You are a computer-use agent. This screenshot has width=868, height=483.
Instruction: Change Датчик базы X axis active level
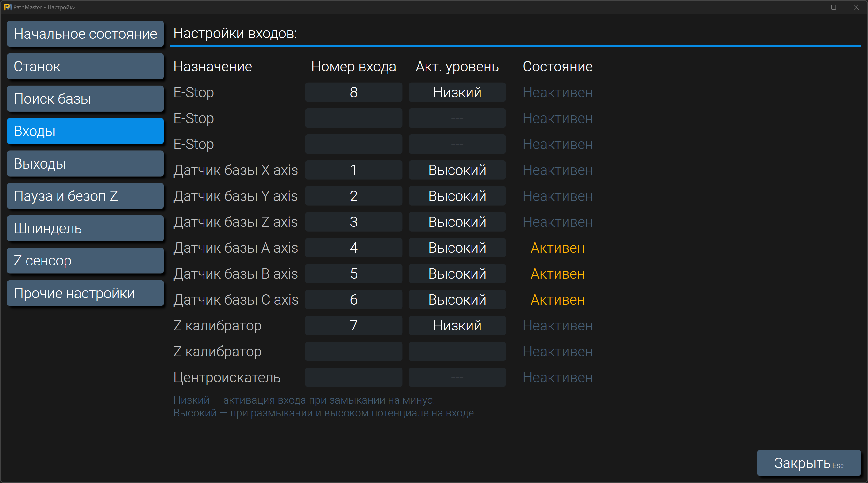click(x=457, y=170)
